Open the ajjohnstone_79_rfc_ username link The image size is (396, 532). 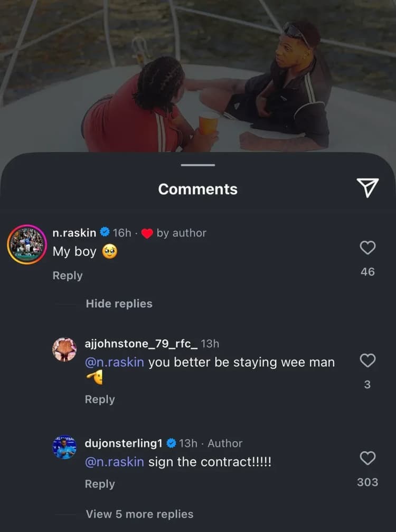coord(141,344)
